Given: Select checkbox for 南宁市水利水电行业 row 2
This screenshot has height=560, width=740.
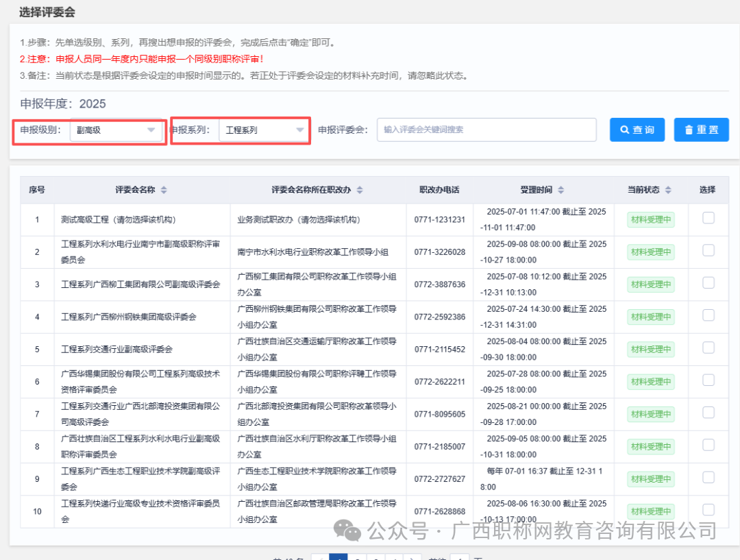Looking at the screenshot, I should 708,251.
